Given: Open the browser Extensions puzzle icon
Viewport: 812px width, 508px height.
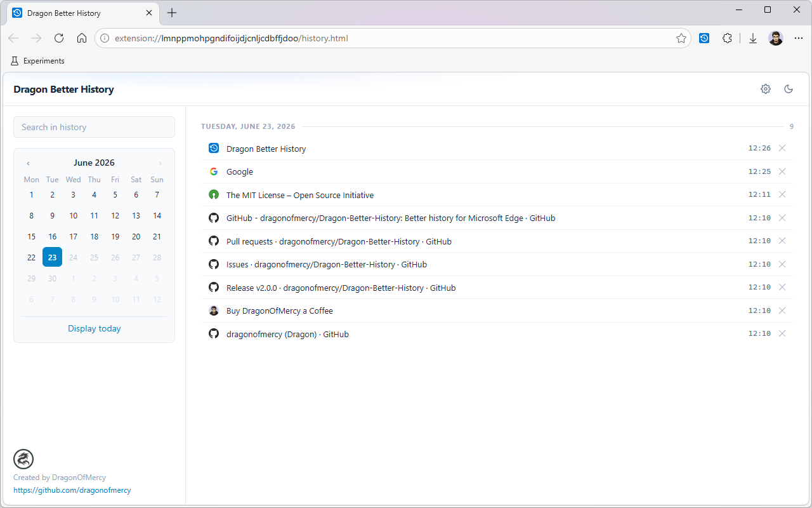Looking at the screenshot, I should pyautogui.click(x=728, y=38).
